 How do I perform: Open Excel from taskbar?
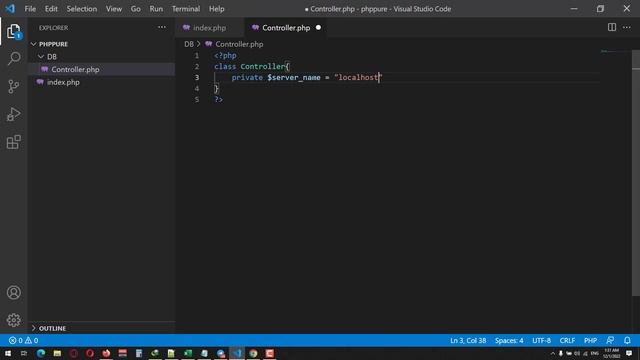(x=188, y=353)
